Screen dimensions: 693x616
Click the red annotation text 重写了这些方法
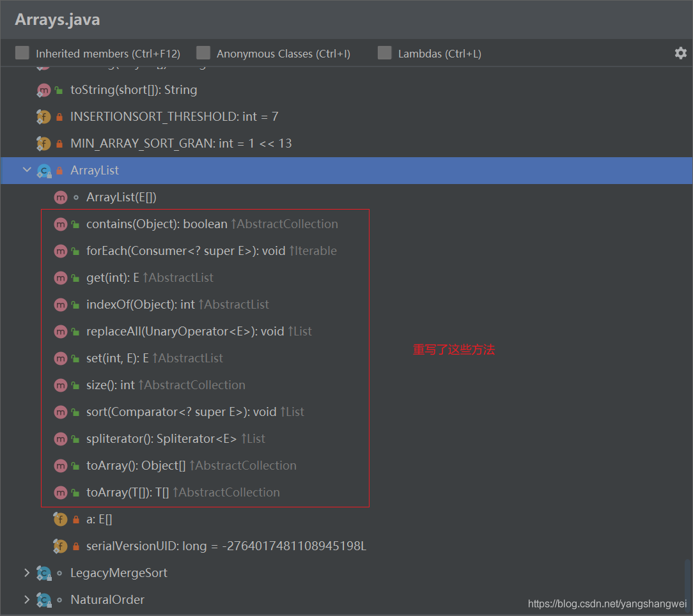(454, 350)
